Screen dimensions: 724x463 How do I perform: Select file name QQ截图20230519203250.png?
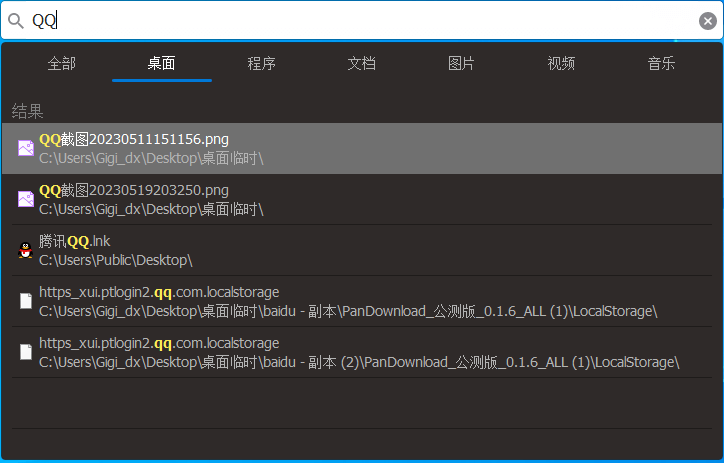[x=134, y=190]
